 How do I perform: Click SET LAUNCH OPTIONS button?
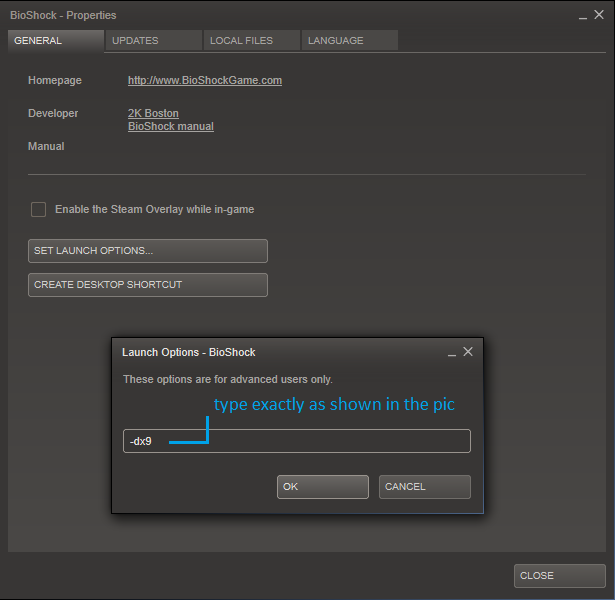(x=148, y=251)
